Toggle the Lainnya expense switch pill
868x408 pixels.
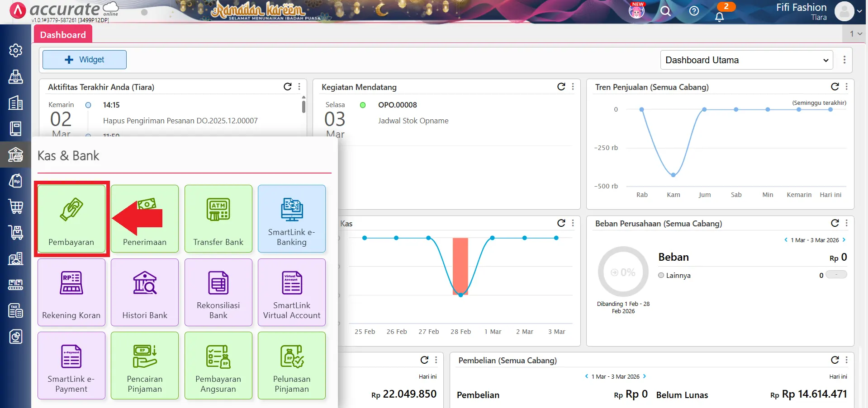pyautogui.click(x=836, y=275)
